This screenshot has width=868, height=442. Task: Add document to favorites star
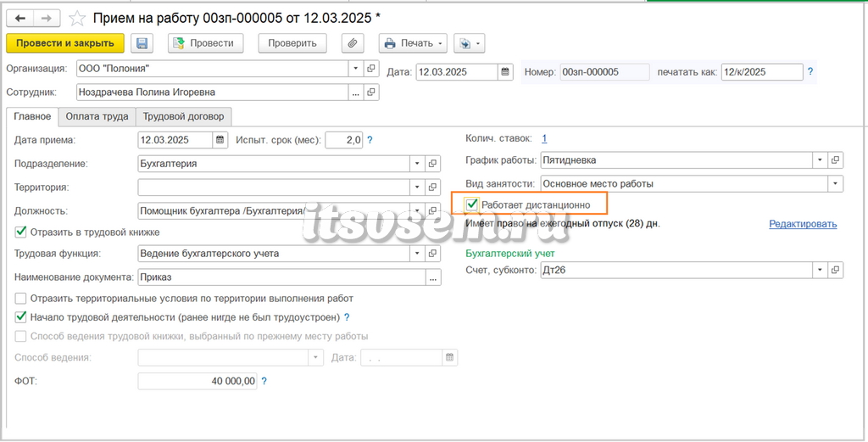coord(77,19)
